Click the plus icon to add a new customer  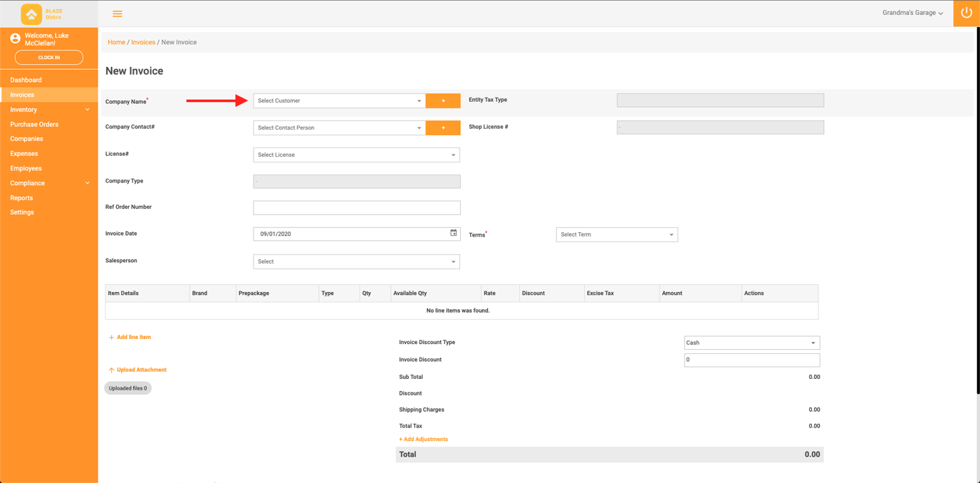pos(443,100)
